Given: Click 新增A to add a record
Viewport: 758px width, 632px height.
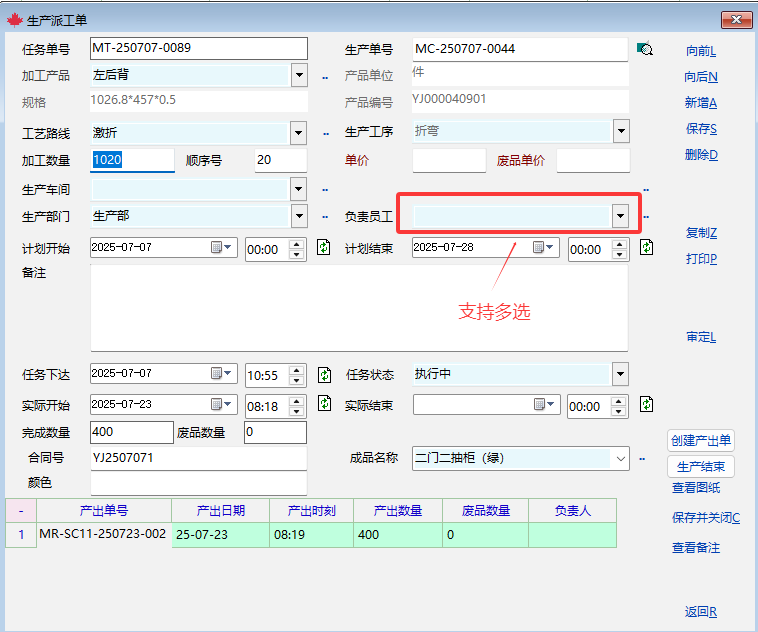Looking at the screenshot, I should 701,103.
